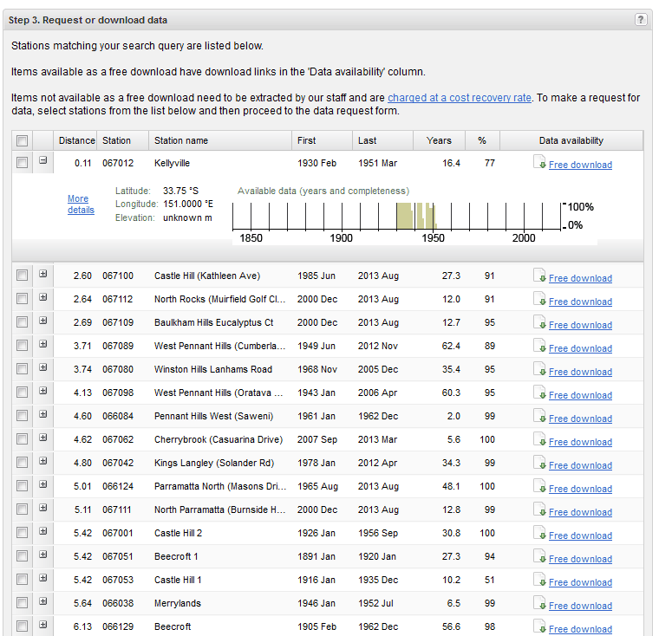The height and width of the screenshot is (636, 672).
Task: Check the Kellyville station checkbox
Action: click(23, 163)
